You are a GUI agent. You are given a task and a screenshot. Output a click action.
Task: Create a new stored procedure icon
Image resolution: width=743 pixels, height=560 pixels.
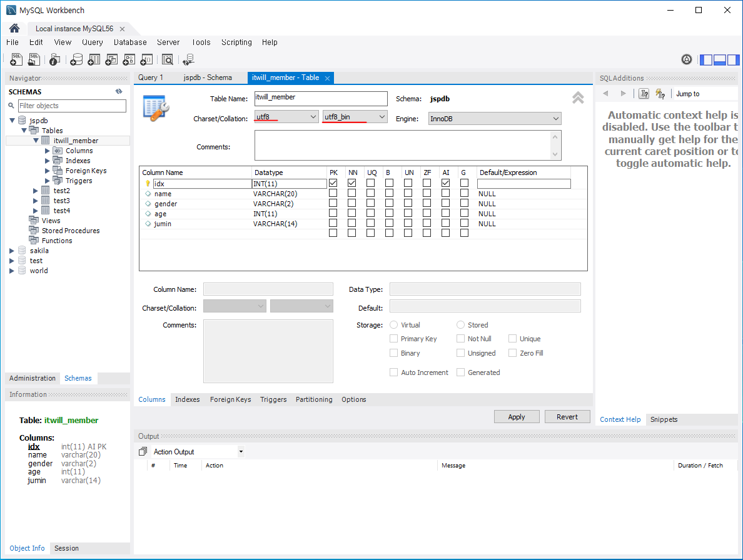(x=129, y=59)
